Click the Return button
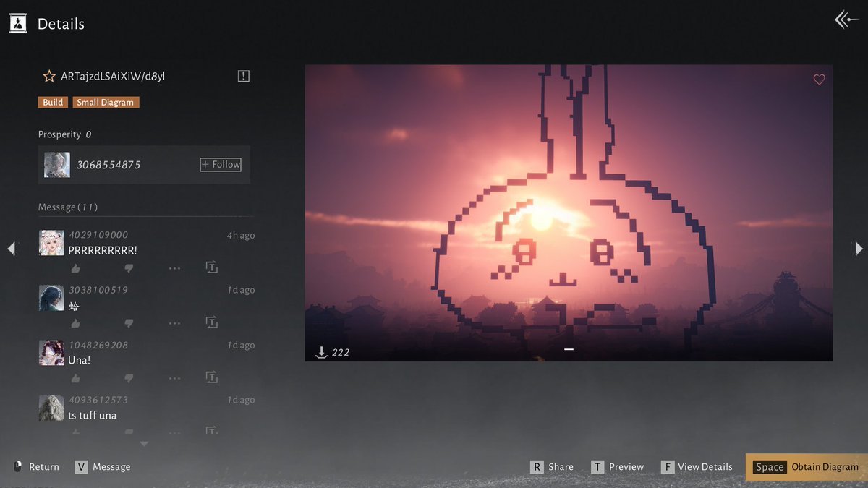The image size is (868, 488). [x=36, y=467]
